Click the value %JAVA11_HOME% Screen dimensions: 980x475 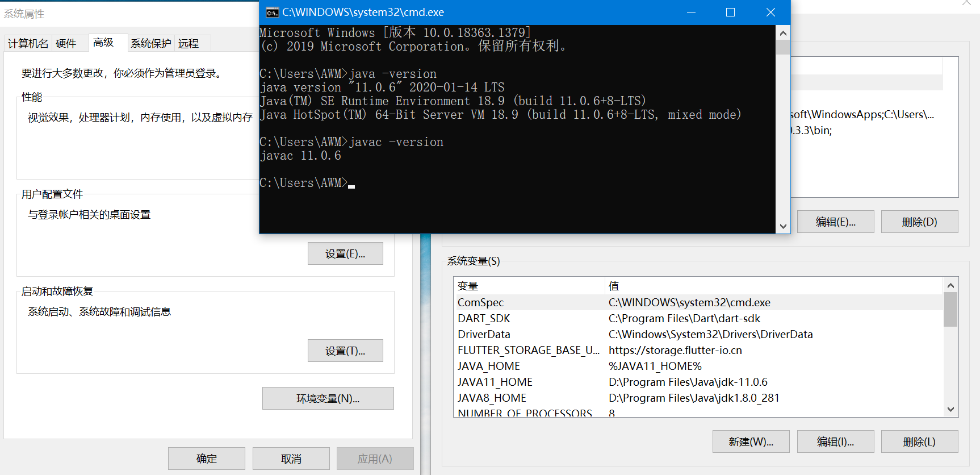coord(655,366)
